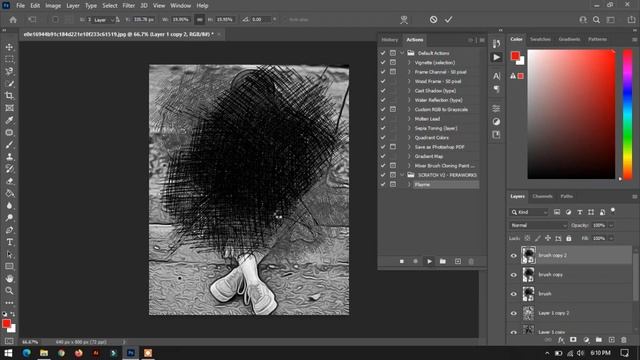Toggle the Sepia Toning (layer) action checkmark
This screenshot has width=640, height=360.
[x=383, y=128]
